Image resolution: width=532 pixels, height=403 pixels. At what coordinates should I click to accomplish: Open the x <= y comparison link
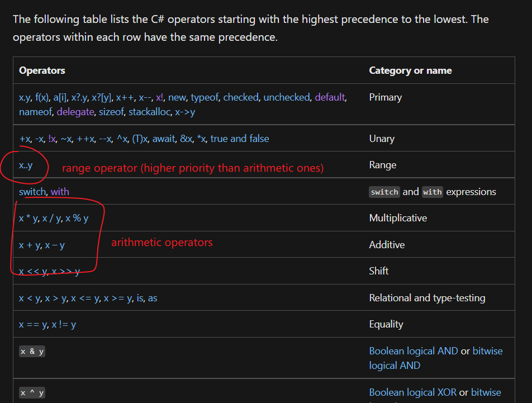[85, 298]
